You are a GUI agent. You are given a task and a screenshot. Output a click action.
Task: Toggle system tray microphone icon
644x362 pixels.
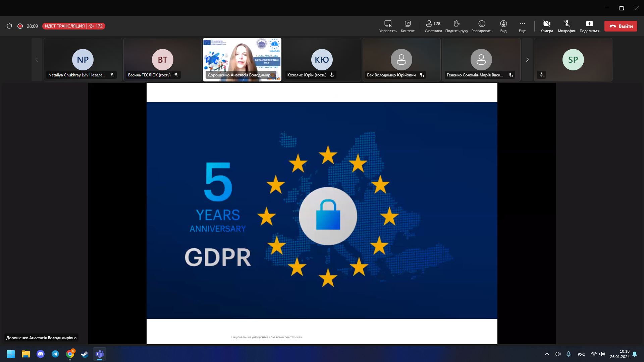569,354
